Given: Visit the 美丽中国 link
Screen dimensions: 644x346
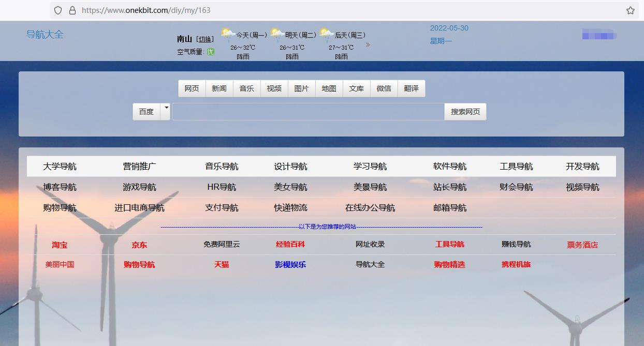Looking at the screenshot, I should pyautogui.click(x=60, y=264).
